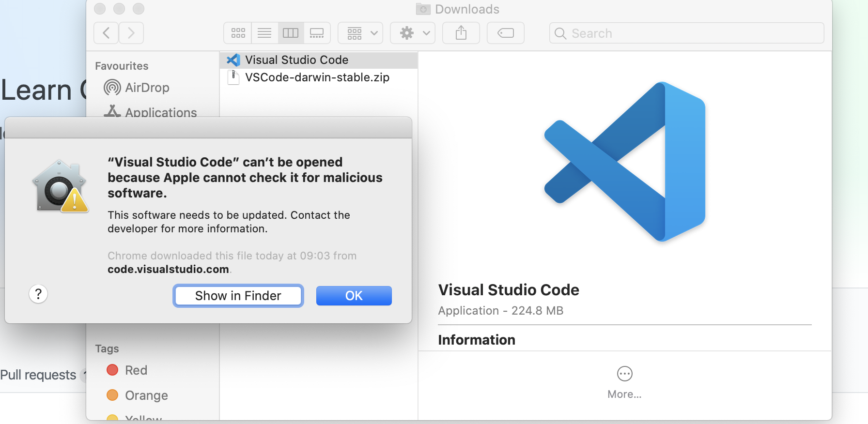Screen dimensions: 868x424
Task: Click the Favourites sidebar header
Action: click(122, 66)
